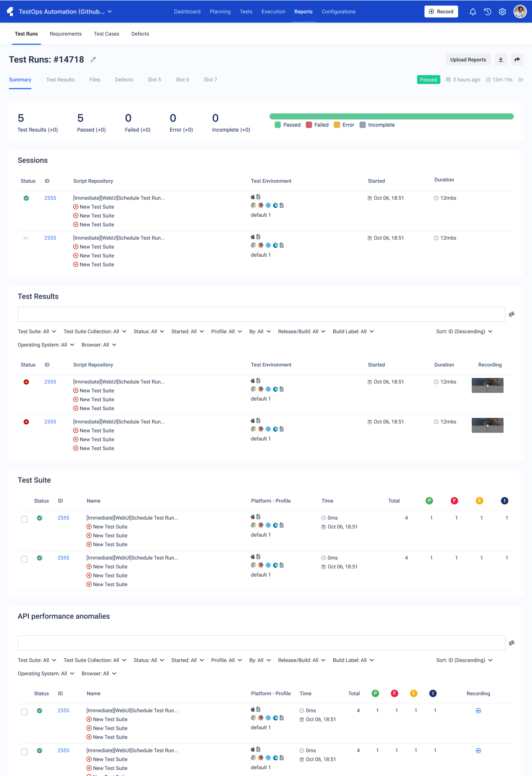
Task: Click recording icon in first API anomalies row
Action: point(478,711)
